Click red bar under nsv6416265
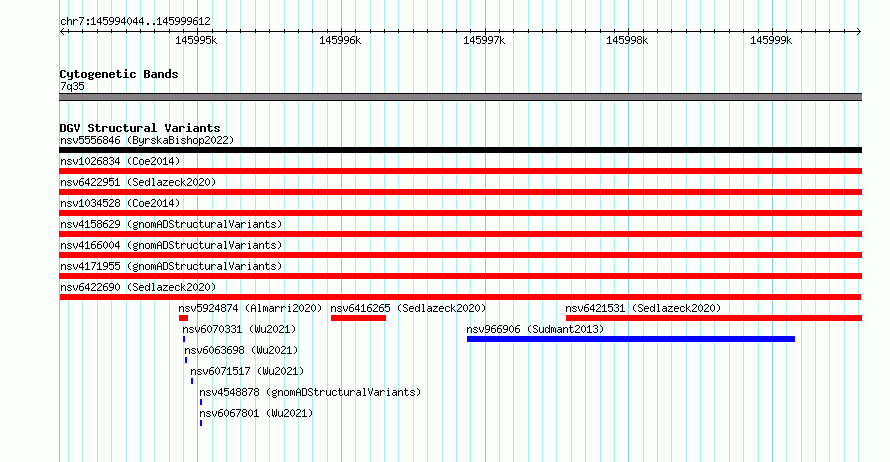 tap(358, 318)
